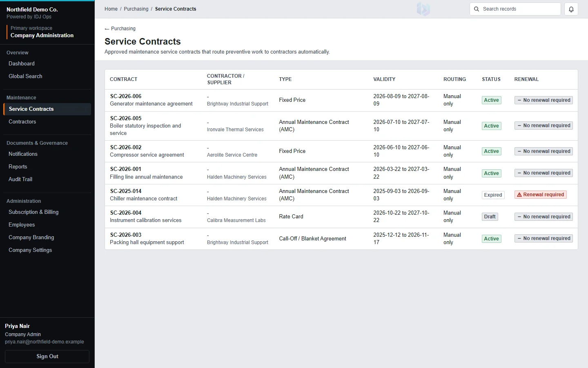Viewport: 588px width, 368px height.
Task: Go to Home breadcrumb
Action: pos(111,9)
